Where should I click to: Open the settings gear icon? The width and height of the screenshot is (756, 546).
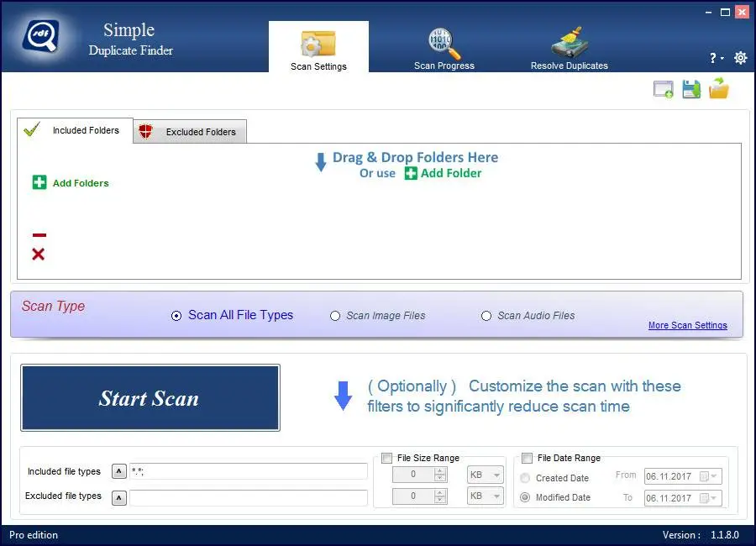tap(741, 58)
